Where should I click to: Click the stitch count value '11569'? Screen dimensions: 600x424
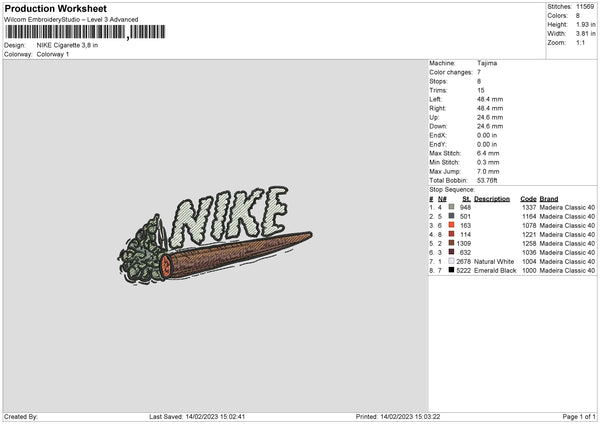[x=585, y=7]
